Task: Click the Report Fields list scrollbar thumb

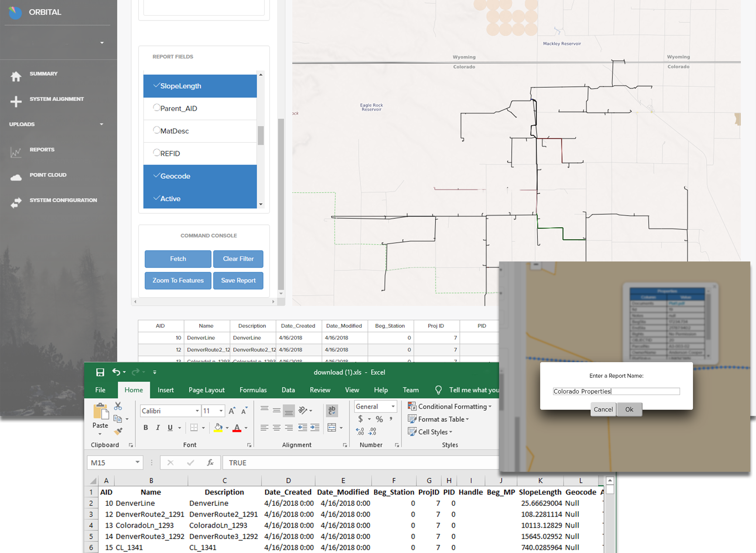Action: pos(261,135)
